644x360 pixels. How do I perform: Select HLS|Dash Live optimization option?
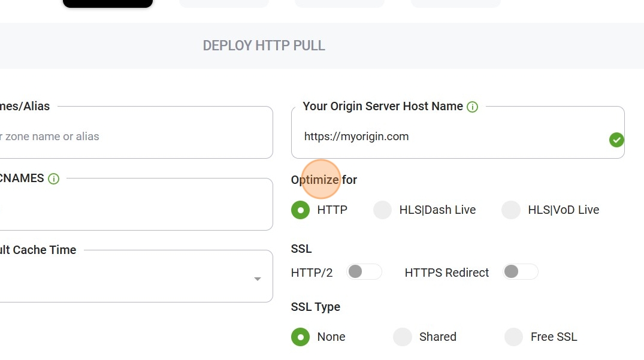click(382, 210)
